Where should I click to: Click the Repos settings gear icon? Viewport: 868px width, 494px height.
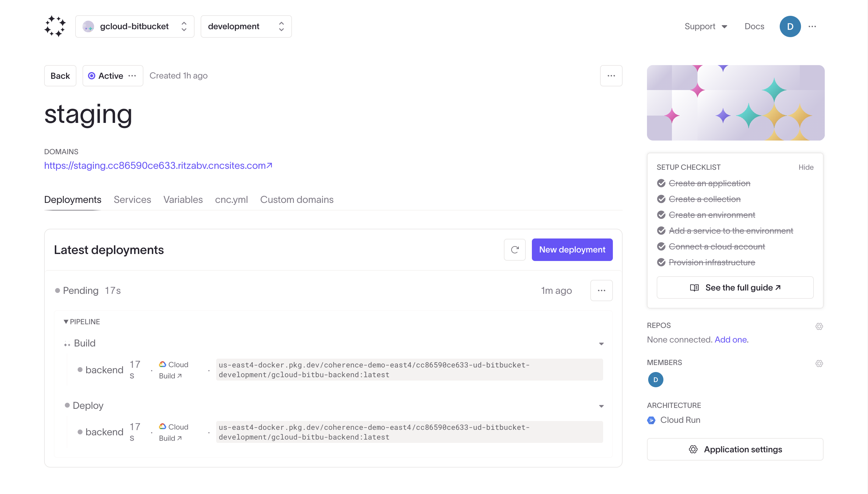click(820, 326)
